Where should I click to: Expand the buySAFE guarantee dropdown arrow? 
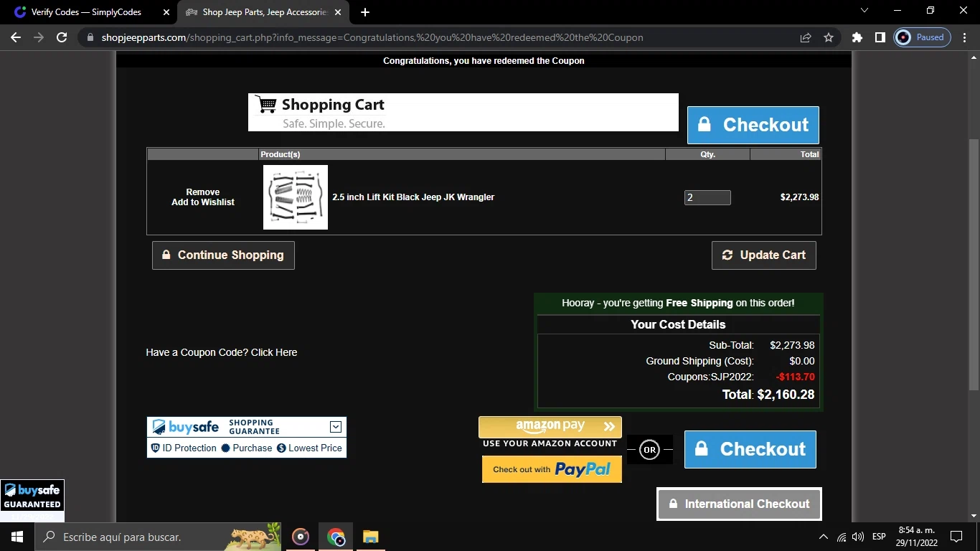pos(335,427)
